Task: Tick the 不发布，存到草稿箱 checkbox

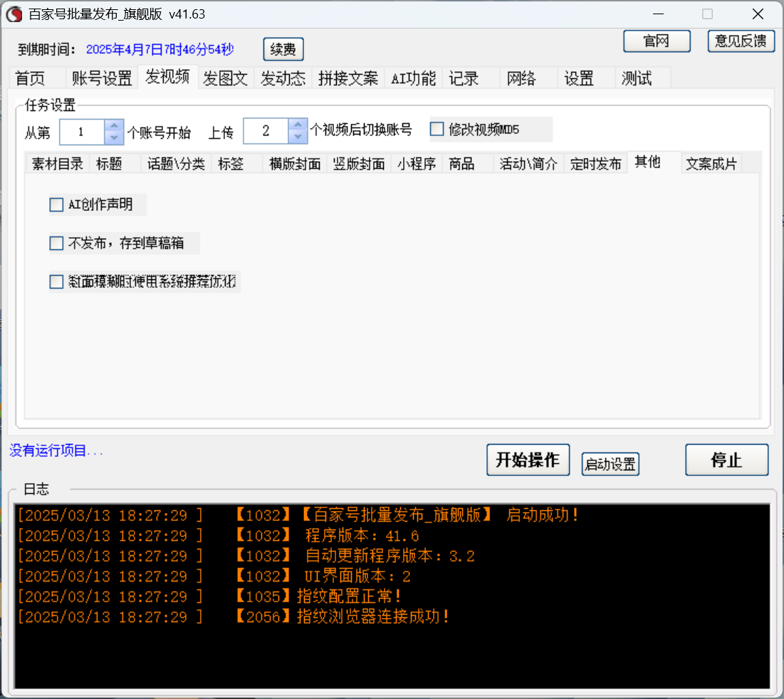Action: coord(56,243)
